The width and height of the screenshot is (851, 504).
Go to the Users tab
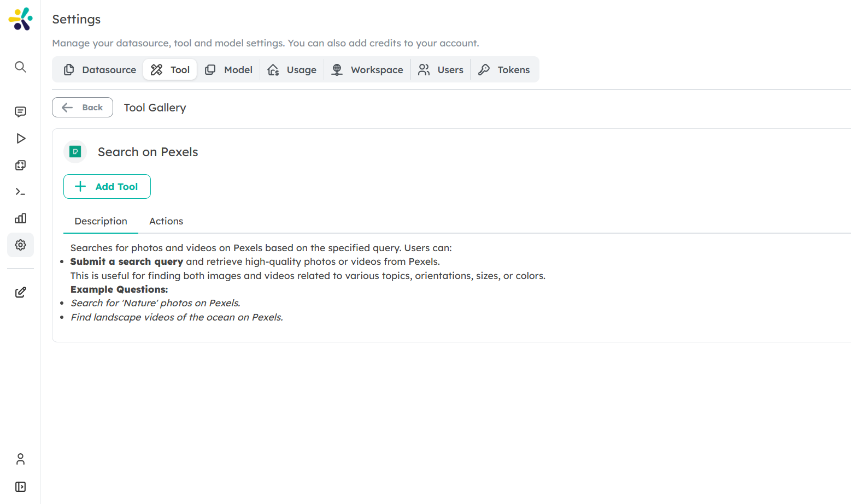point(441,70)
